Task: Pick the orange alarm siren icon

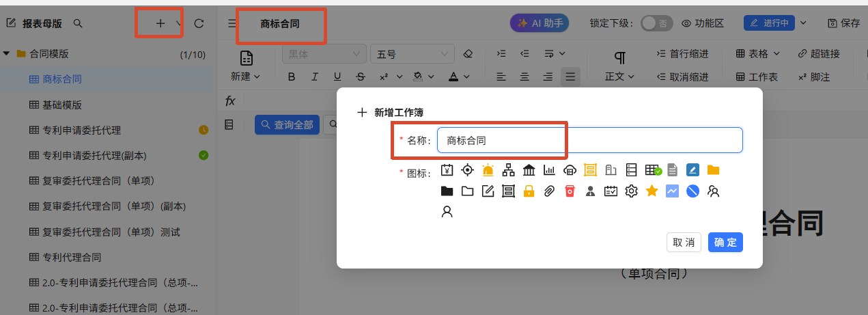Action: (488, 170)
